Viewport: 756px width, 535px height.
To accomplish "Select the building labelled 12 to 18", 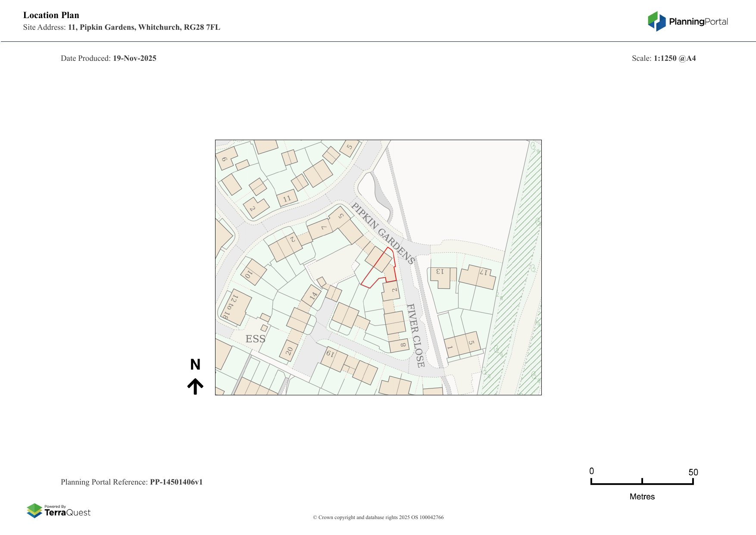I will pos(234,307).
